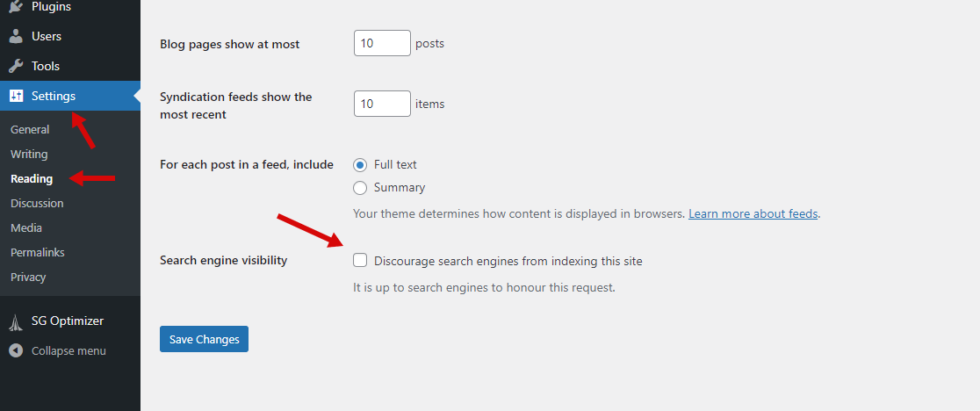Click the Plugins plug icon
Viewport: 980px width, 411px height.
16,7
